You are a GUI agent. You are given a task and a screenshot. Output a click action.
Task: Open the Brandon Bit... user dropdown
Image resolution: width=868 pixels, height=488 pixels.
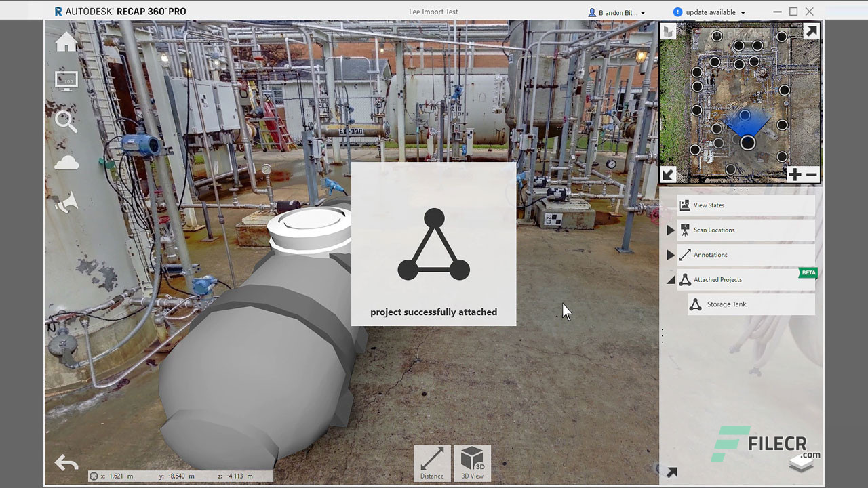point(617,12)
